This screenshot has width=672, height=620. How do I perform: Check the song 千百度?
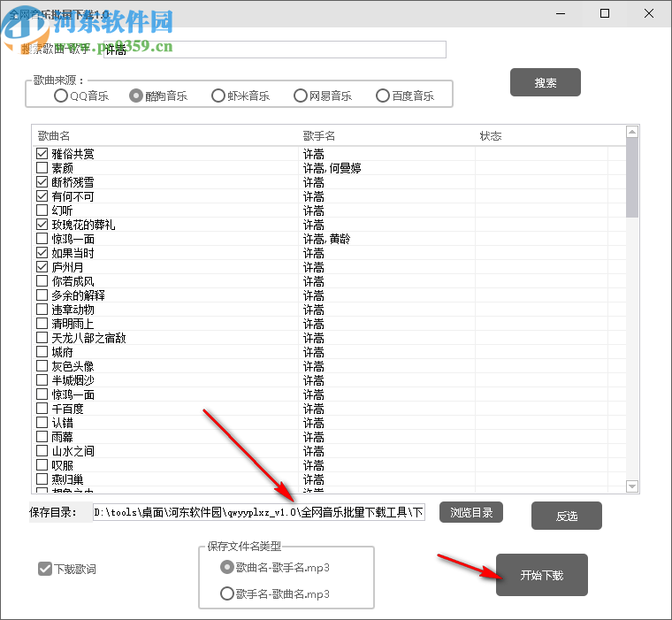42,409
